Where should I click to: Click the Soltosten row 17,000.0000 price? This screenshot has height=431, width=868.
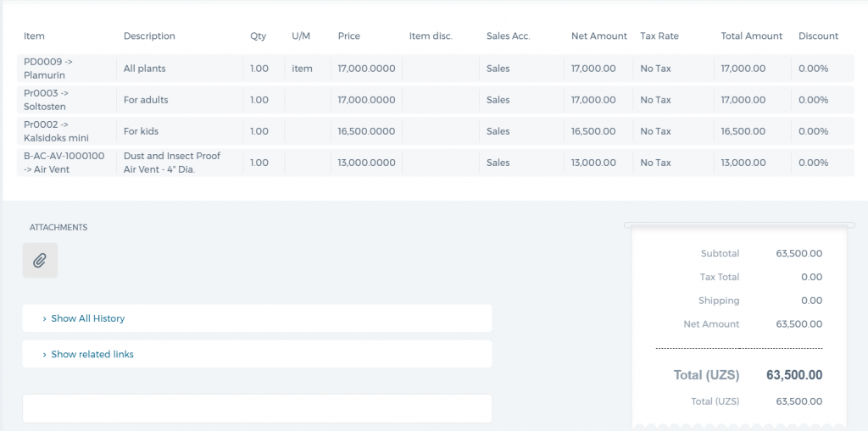[366, 100]
